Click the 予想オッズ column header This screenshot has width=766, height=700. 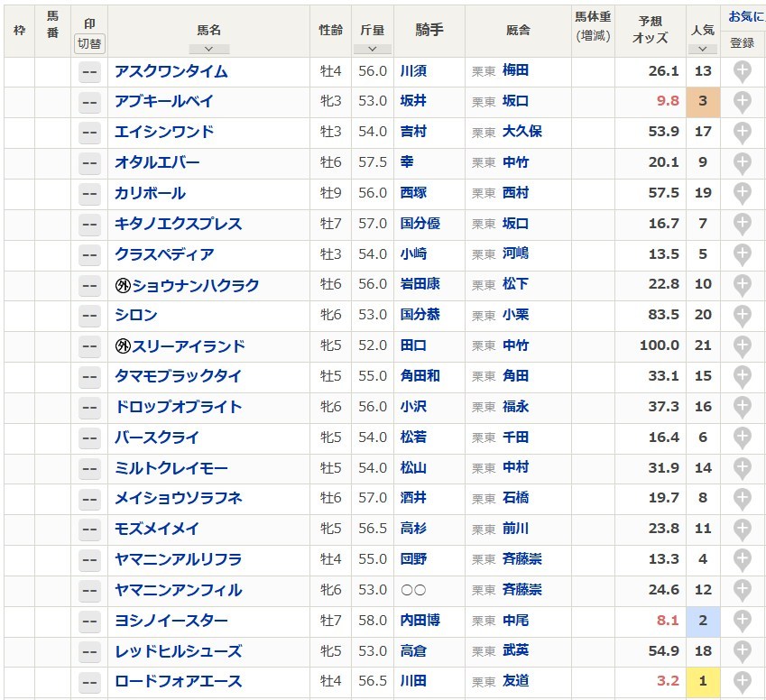(651, 30)
